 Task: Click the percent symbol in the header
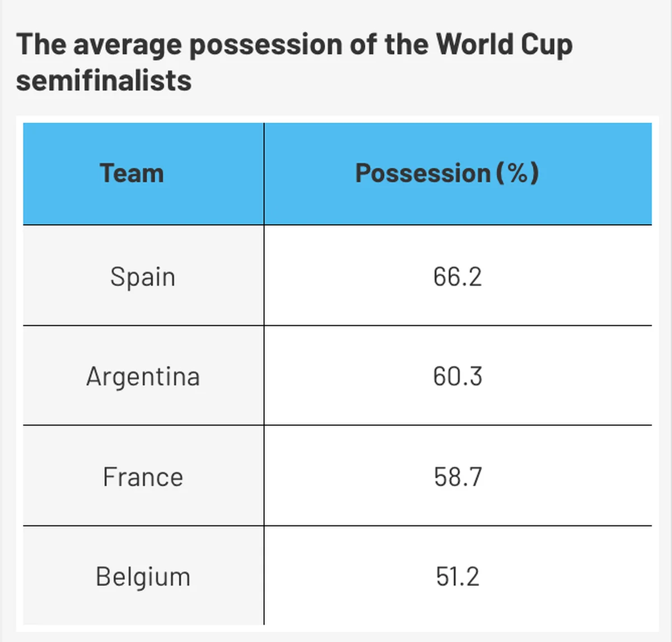pos(519,173)
